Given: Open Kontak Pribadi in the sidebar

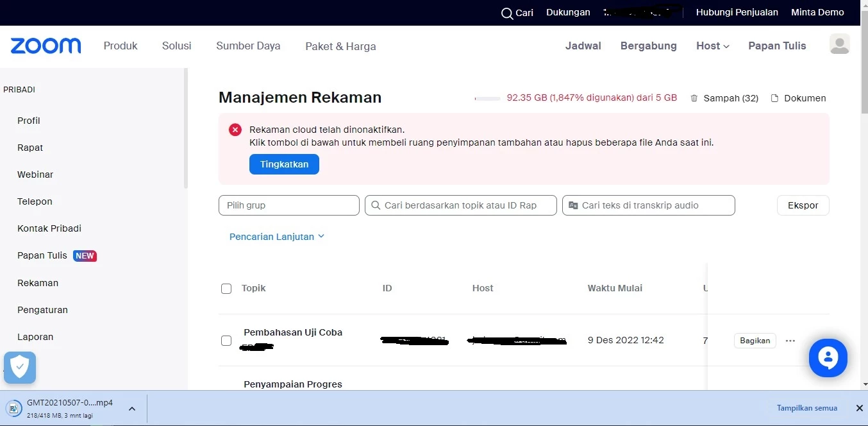Looking at the screenshot, I should pyautogui.click(x=49, y=228).
